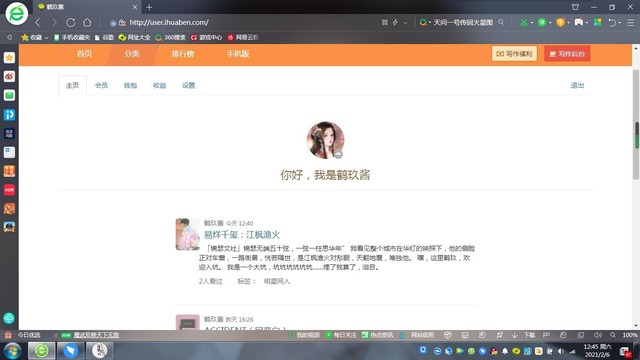The width and height of the screenshot is (640, 360).
Task: Open the 手机收藏夹 bookmark
Action: coord(72,38)
